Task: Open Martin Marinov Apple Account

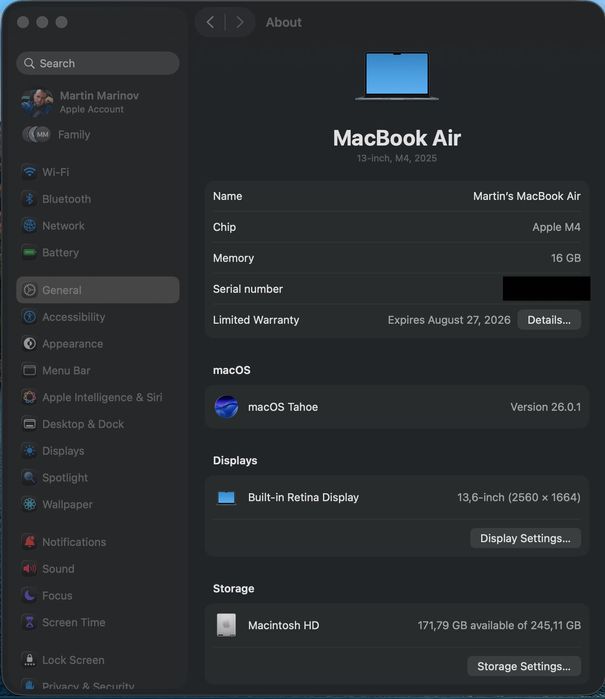Action: (98, 103)
